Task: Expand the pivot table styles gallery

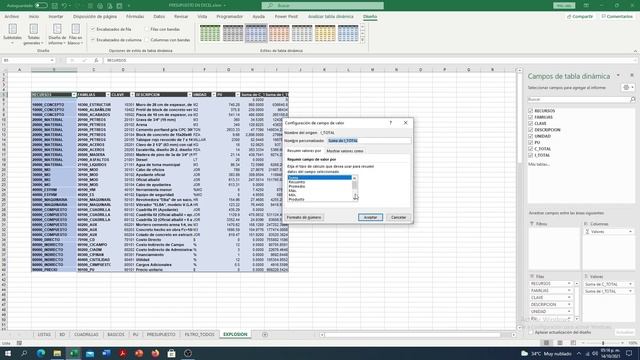Action: coord(362,40)
